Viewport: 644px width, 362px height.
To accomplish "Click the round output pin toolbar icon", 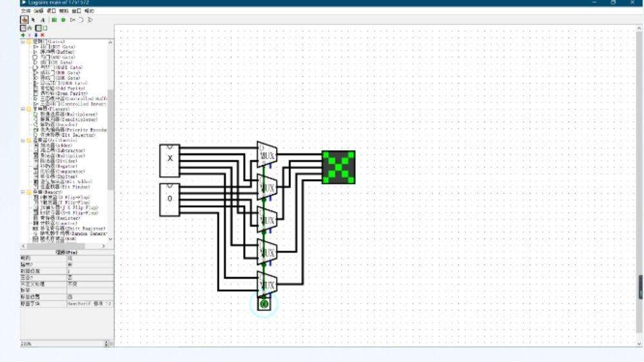I will click(x=63, y=20).
